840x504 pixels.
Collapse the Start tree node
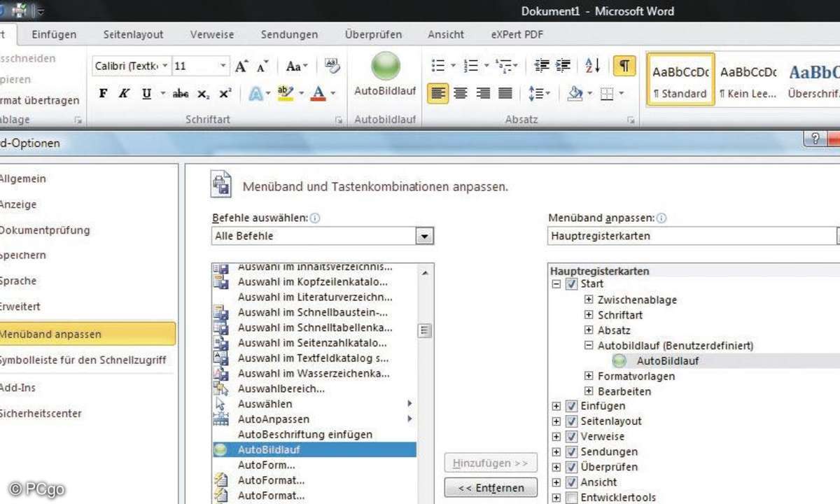click(556, 284)
